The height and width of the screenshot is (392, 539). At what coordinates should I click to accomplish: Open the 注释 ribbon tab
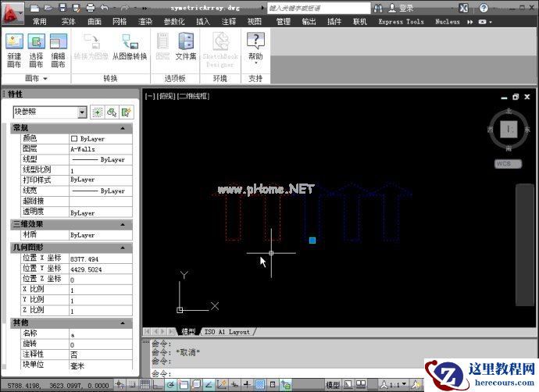pyautogui.click(x=229, y=22)
